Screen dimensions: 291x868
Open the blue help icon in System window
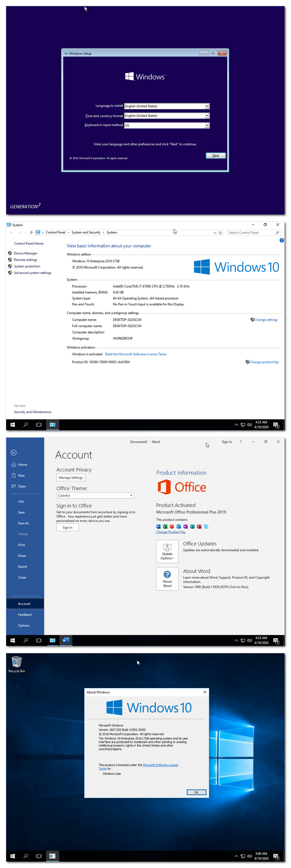[x=282, y=240]
